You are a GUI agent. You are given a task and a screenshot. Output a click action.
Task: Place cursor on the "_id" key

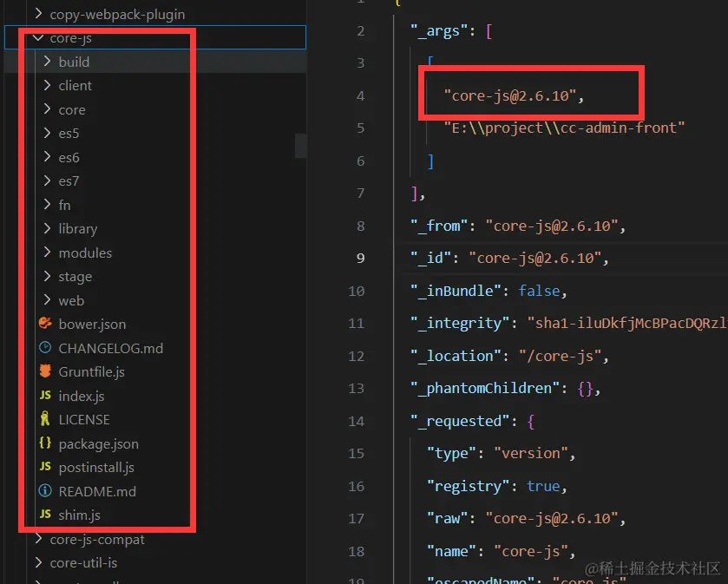pos(431,258)
